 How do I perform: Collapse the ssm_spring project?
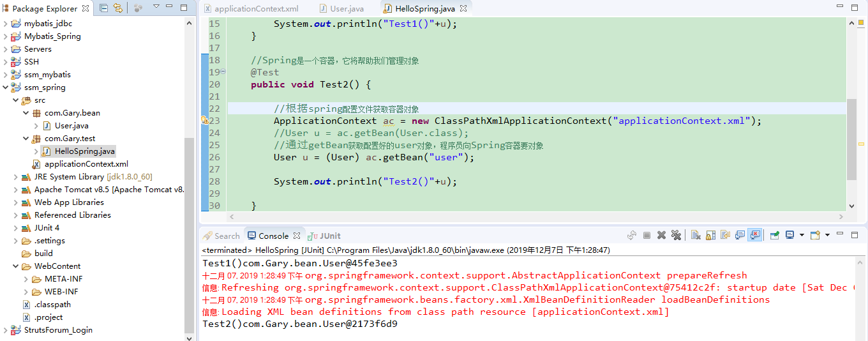[6, 87]
